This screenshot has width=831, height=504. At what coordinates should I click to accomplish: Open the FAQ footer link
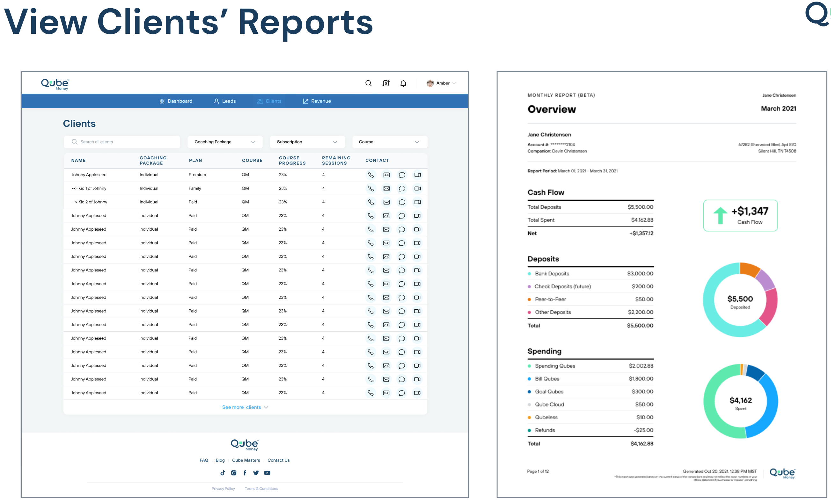coord(204,460)
